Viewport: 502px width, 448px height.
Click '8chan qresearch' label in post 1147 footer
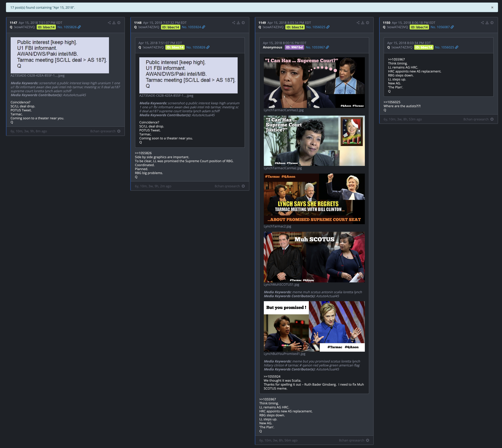tap(103, 131)
